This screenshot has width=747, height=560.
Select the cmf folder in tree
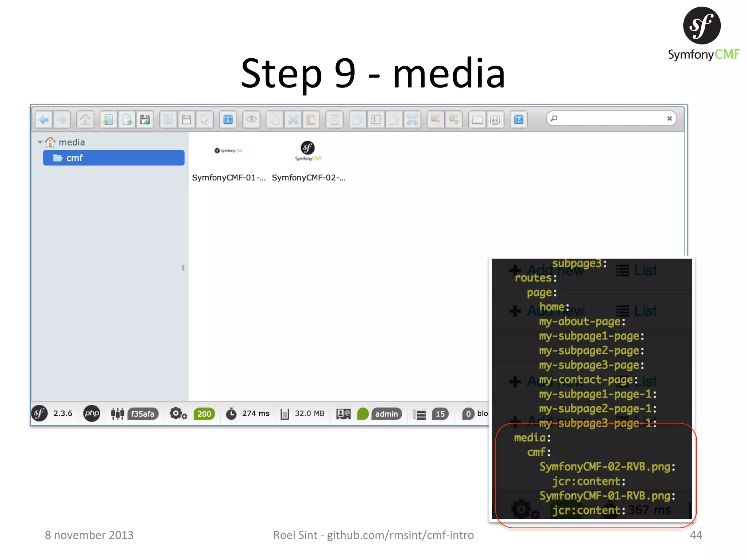point(114,158)
